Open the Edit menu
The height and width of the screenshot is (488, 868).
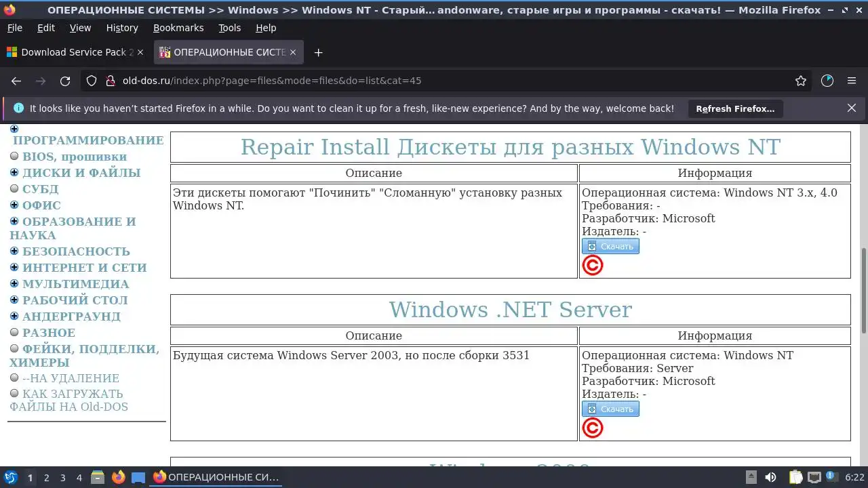point(46,28)
